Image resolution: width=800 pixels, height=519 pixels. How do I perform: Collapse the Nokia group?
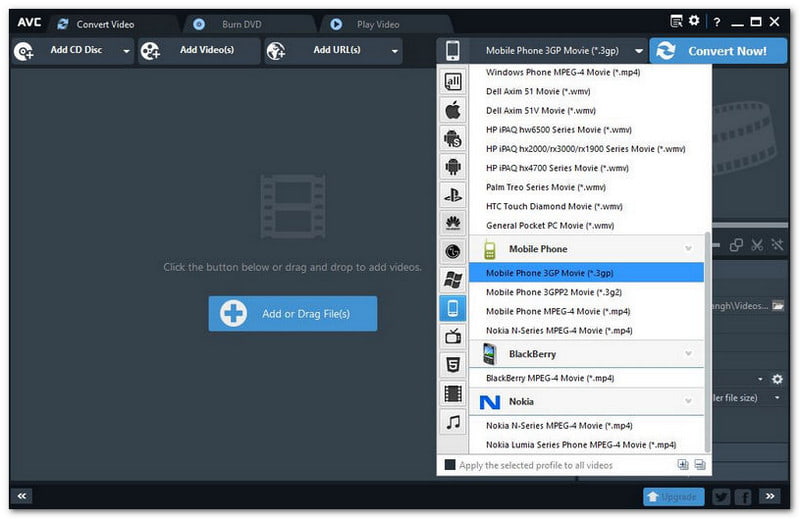tap(688, 401)
